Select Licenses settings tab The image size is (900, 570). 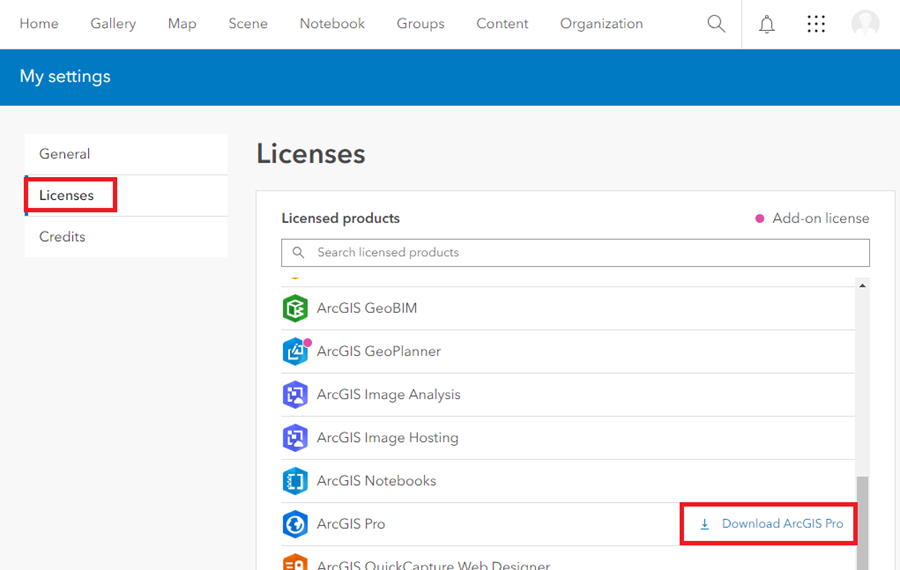click(x=126, y=195)
